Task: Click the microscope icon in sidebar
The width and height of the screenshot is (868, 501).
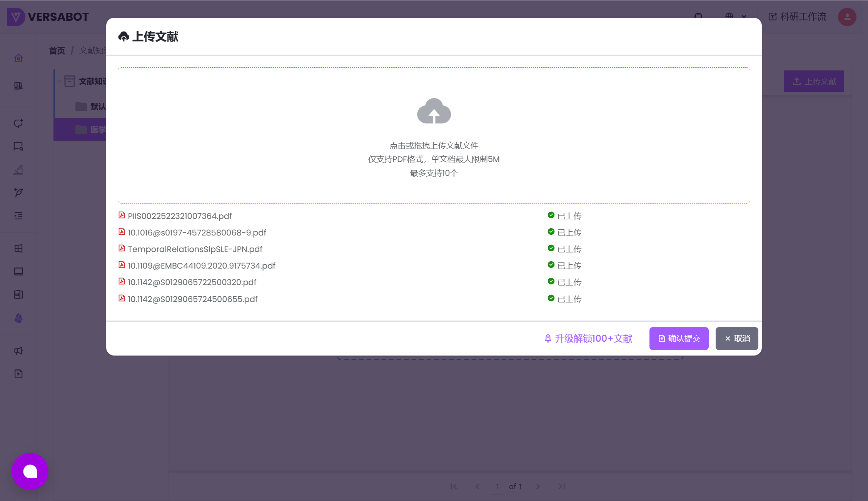Action: tap(18, 170)
